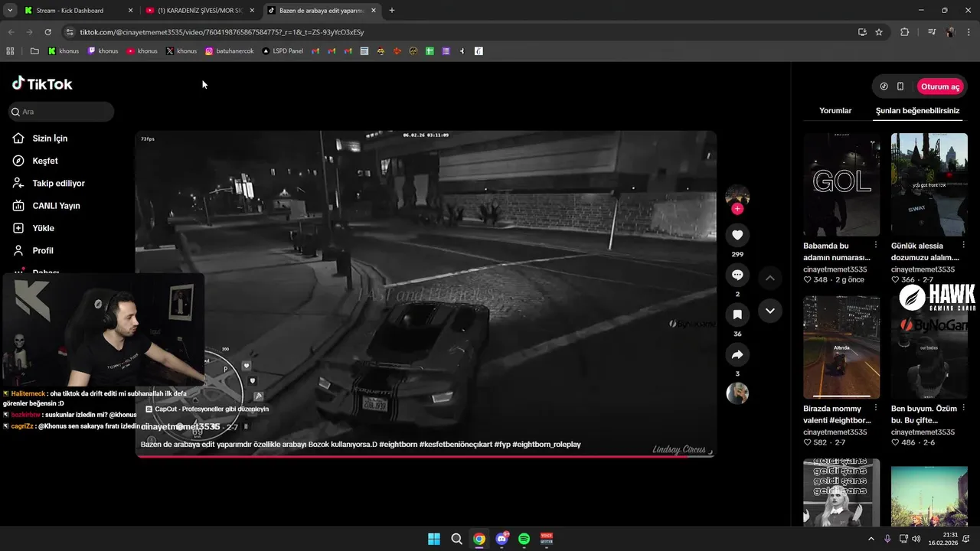
Task: Open options for Ben buyum video
Action: point(963,408)
